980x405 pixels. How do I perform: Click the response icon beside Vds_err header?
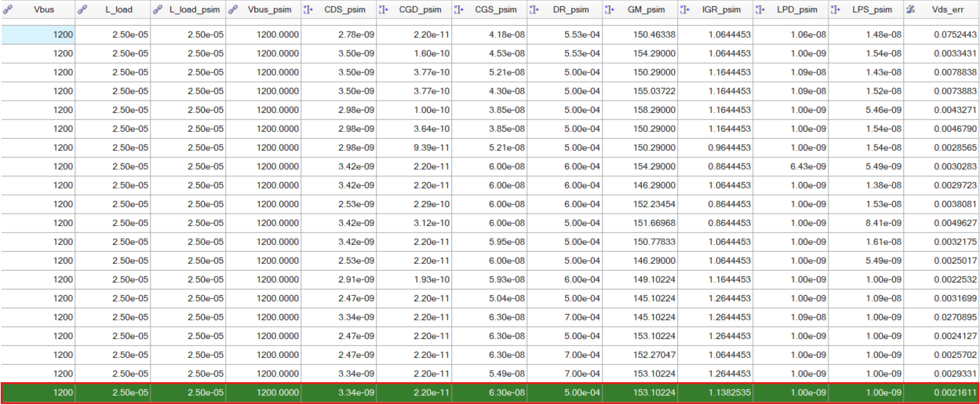pyautogui.click(x=911, y=10)
